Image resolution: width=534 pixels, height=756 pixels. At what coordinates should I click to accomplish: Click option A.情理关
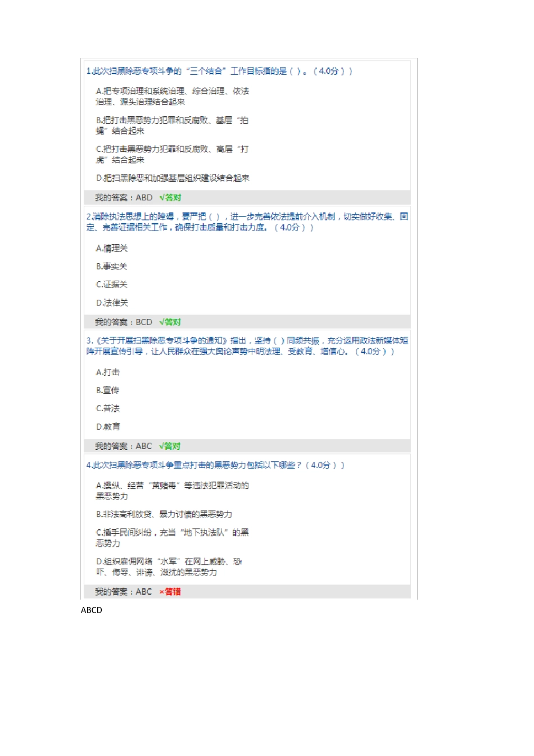tap(112, 248)
